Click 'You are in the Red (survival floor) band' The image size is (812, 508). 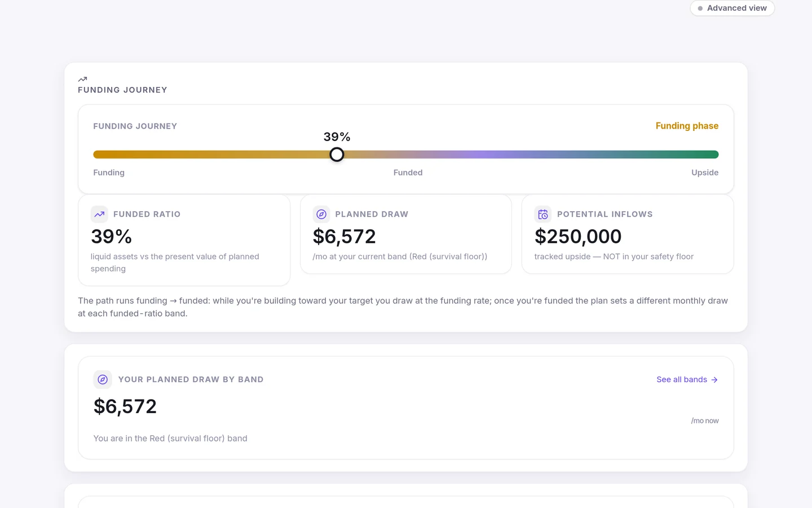tap(170, 439)
